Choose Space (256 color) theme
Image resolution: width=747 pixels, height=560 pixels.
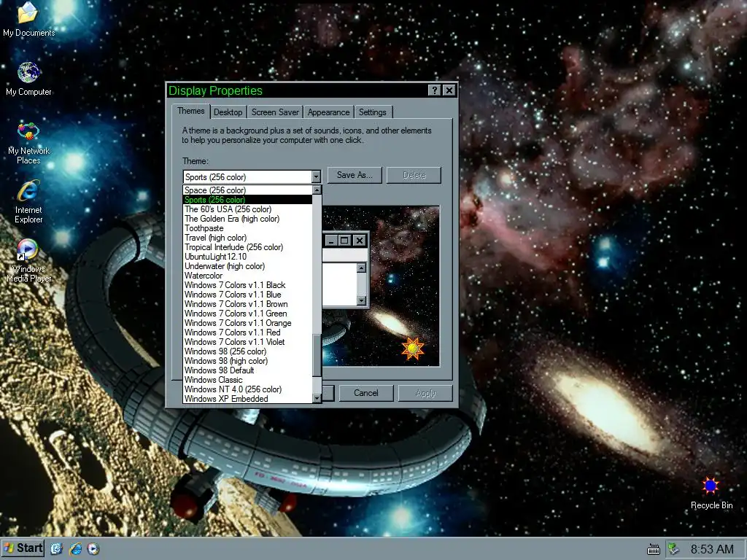(x=248, y=190)
